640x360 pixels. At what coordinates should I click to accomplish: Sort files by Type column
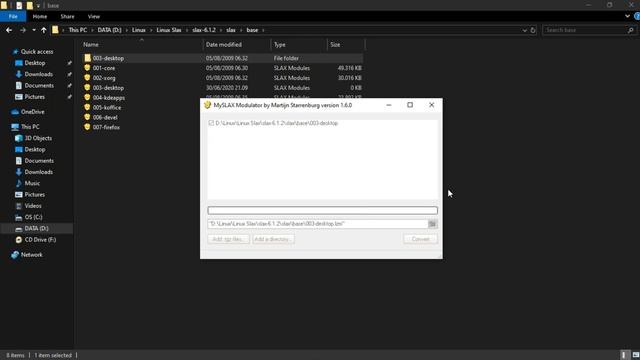point(299,44)
